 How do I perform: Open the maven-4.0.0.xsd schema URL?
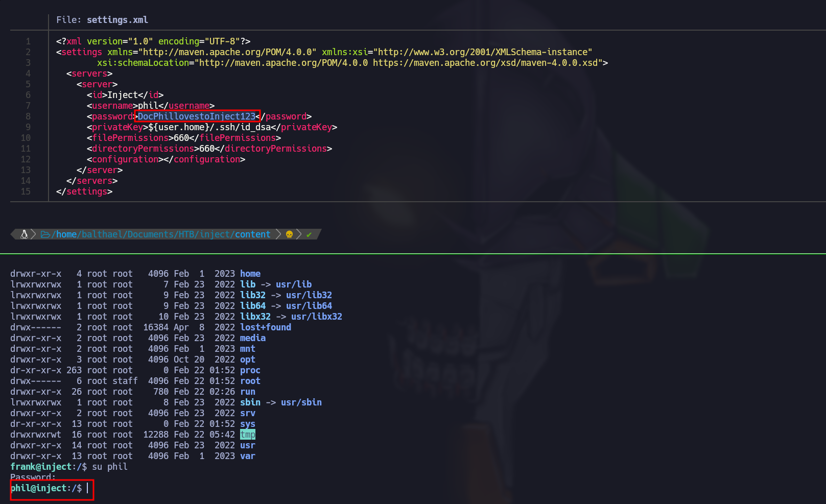tap(485, 63)
